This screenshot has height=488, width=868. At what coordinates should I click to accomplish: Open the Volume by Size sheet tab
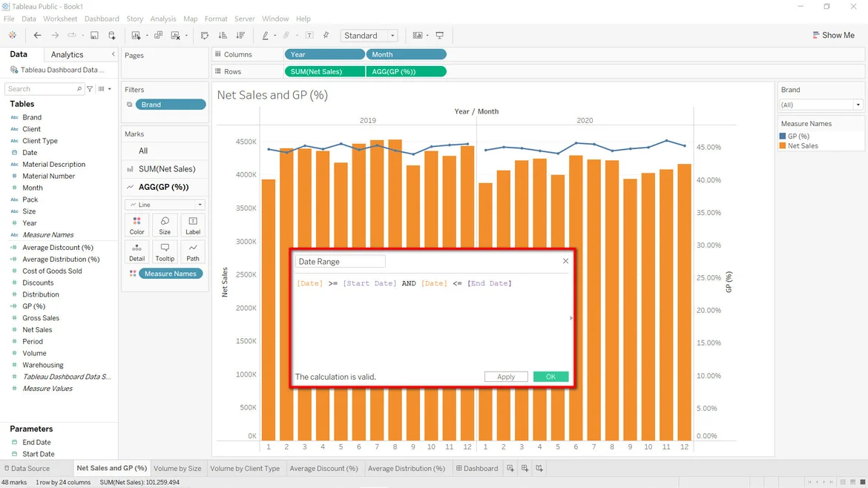click(177, 469)
